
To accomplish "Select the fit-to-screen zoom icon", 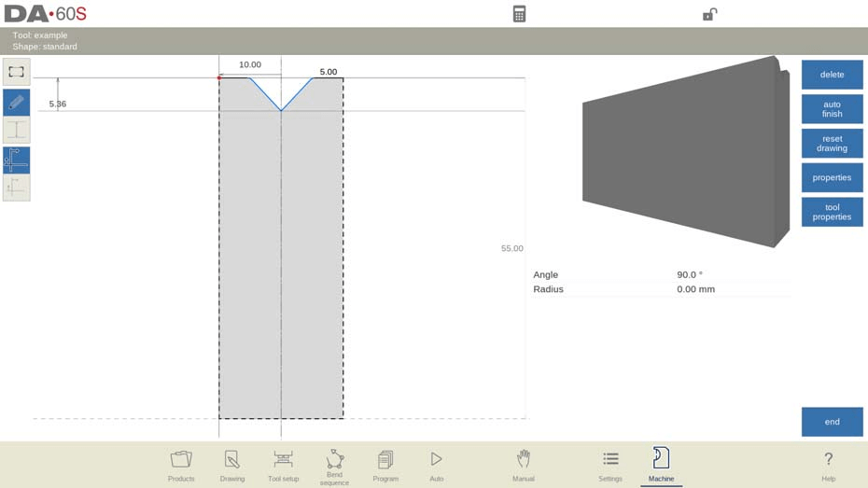I will (x=17, y=72).
